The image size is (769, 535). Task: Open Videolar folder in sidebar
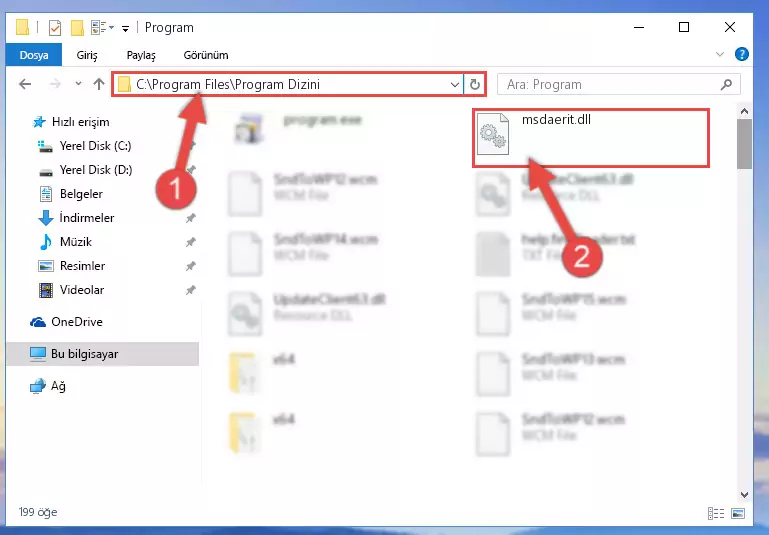click(81, 290)
